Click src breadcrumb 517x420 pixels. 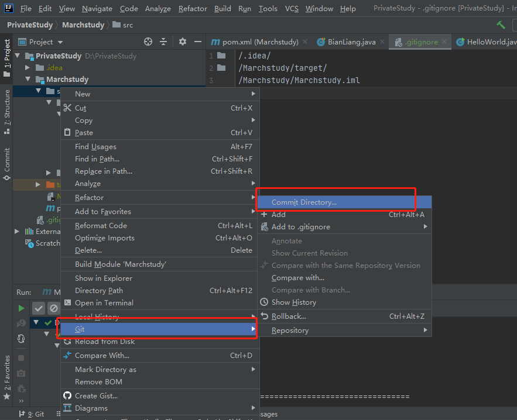click(x=122, y=25)
